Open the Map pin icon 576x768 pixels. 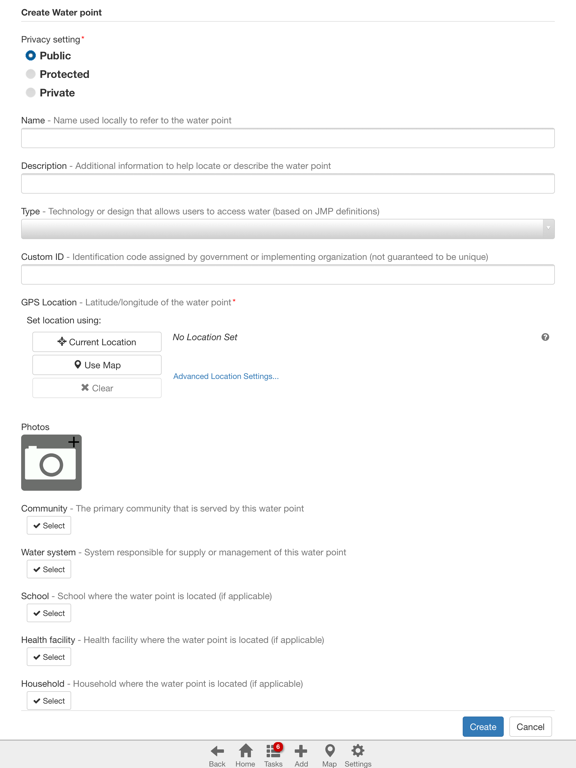330,750
